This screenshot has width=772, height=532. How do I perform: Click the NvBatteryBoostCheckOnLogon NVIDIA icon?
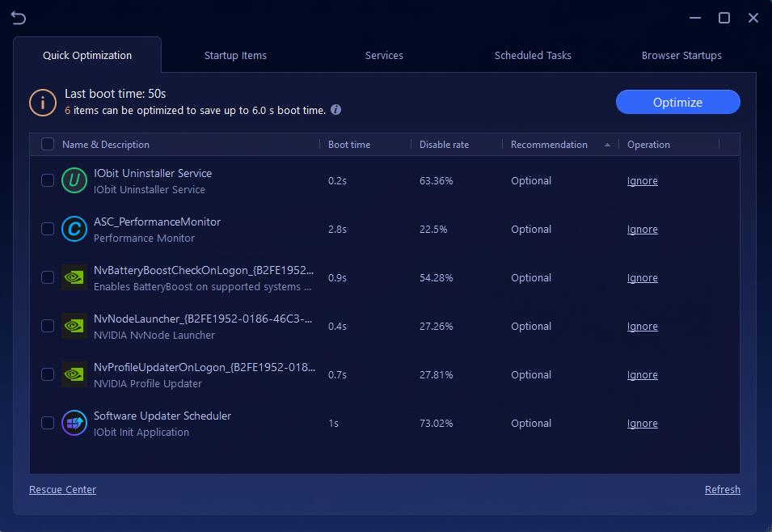(x=74, y=277)
